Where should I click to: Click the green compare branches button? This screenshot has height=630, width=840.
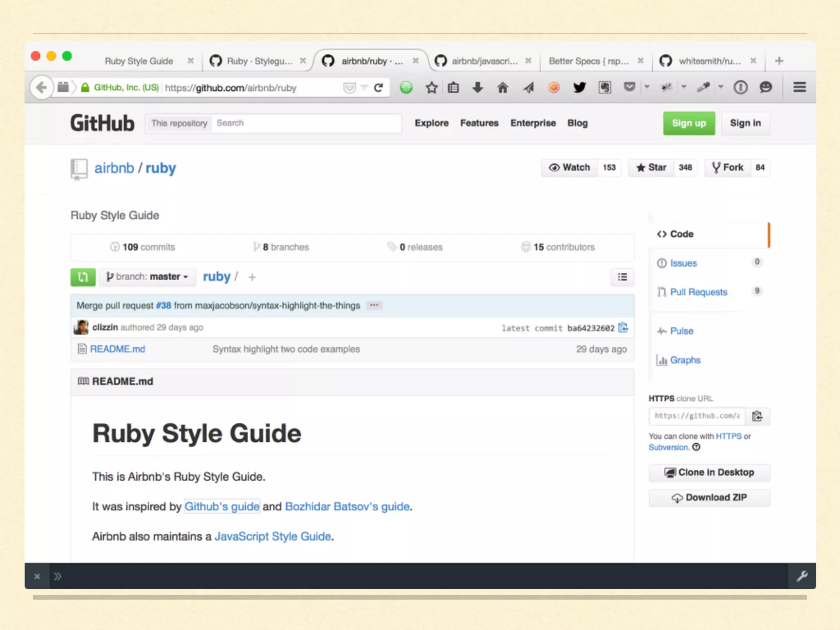click(83, 277)
